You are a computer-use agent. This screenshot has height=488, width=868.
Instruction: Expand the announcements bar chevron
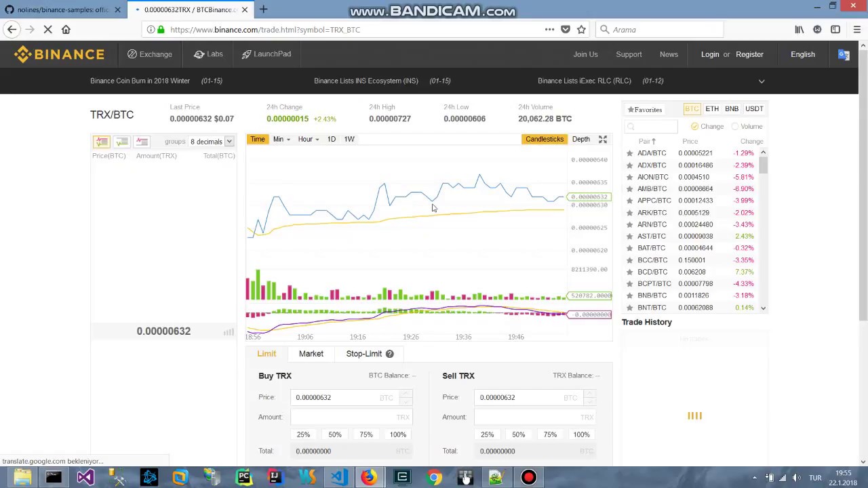pos(762,81)
